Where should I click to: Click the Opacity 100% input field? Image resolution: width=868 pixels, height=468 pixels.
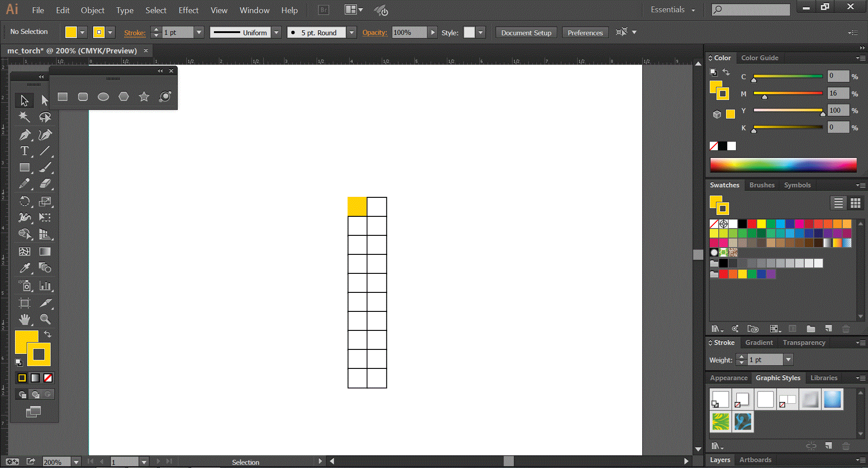click(x=409, y=33)
